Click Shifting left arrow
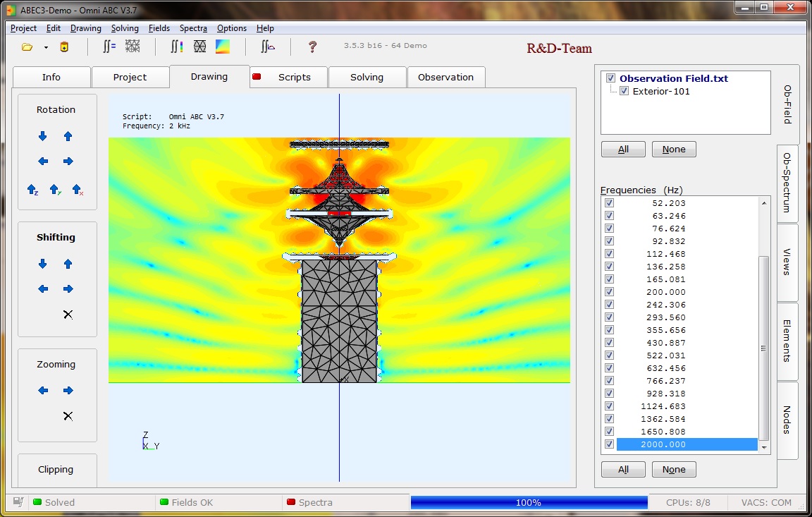 [x=43, y=289]
